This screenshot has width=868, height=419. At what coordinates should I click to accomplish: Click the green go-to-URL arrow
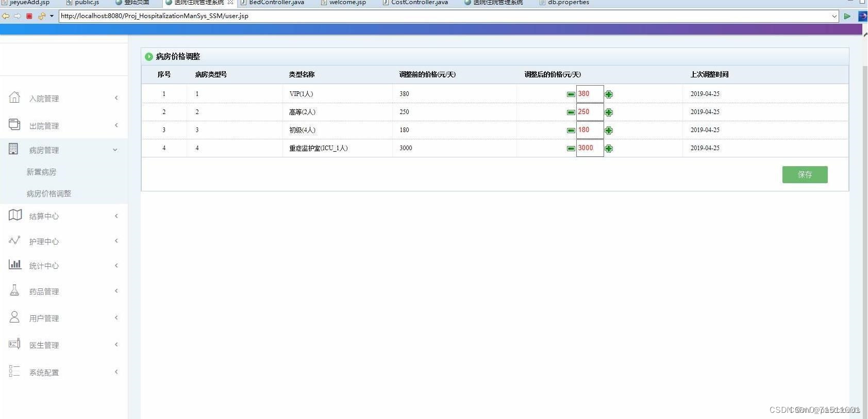pyautogui.click(x=847, y=16)
